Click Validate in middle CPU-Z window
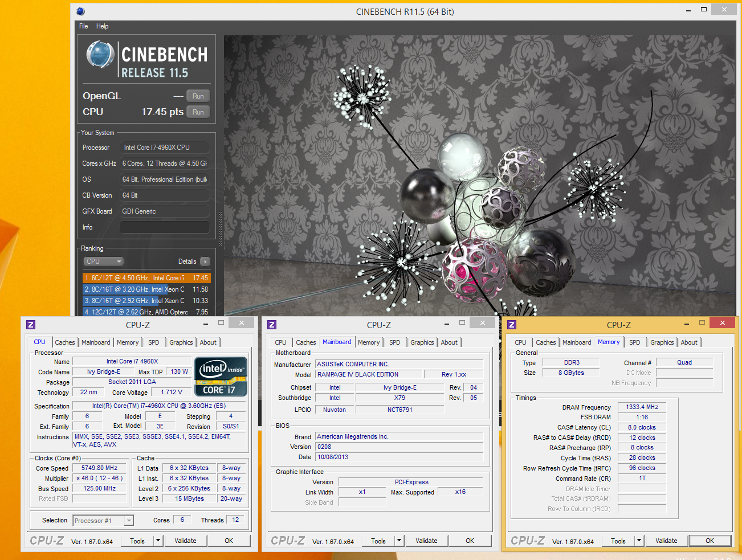 [x=426, y=541]
